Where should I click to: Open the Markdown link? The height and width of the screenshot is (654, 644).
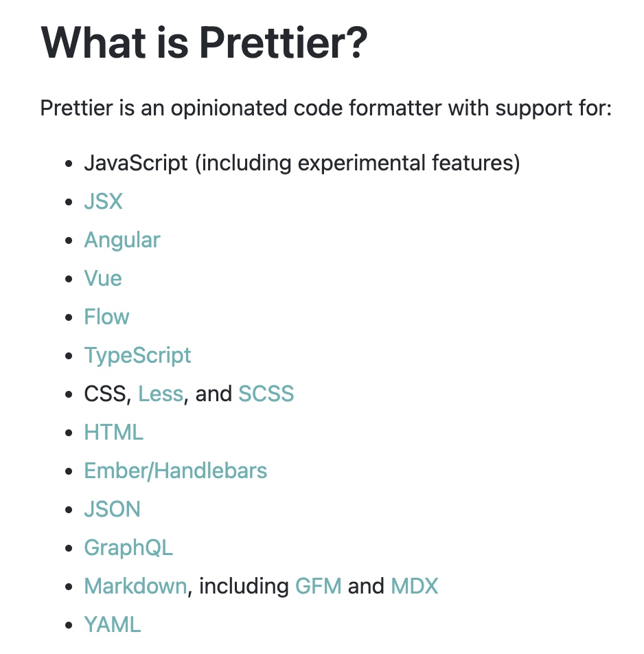pos(135,586)
